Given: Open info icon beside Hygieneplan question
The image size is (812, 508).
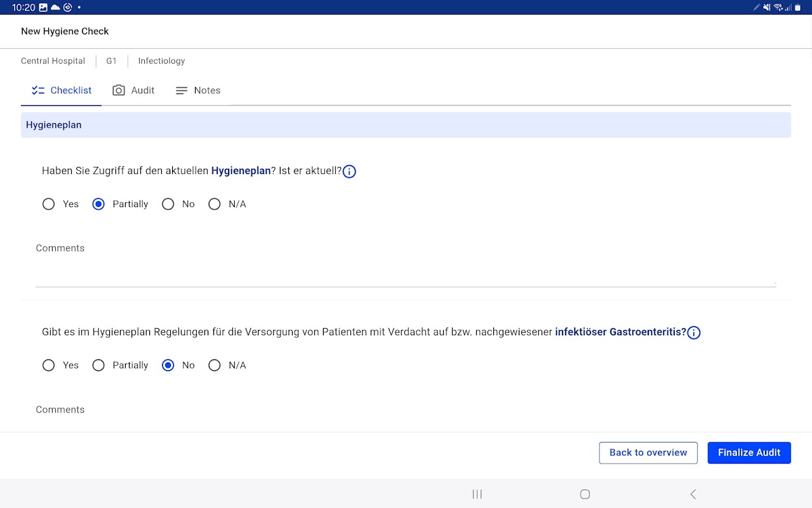Looking at the screenshot, I should pyautogui.click(x=349, y=171).
